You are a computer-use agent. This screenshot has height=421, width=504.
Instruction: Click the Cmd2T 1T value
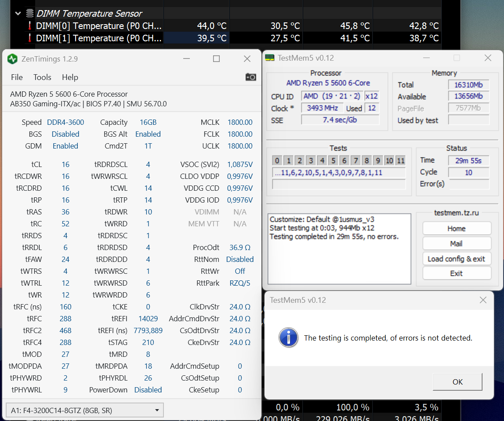pos(148,146)
